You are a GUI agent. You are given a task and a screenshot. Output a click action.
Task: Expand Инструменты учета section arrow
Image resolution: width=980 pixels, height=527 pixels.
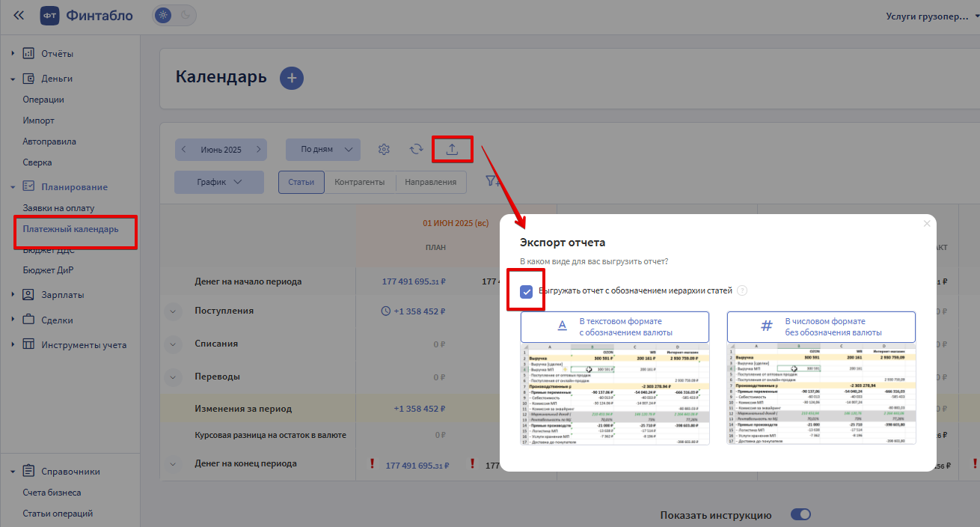[13, 345]
